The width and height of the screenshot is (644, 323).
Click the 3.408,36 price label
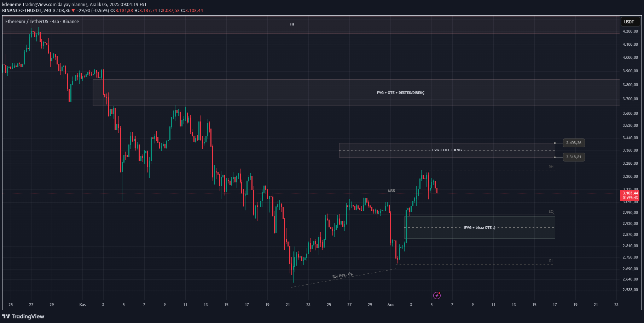(573, 143)
